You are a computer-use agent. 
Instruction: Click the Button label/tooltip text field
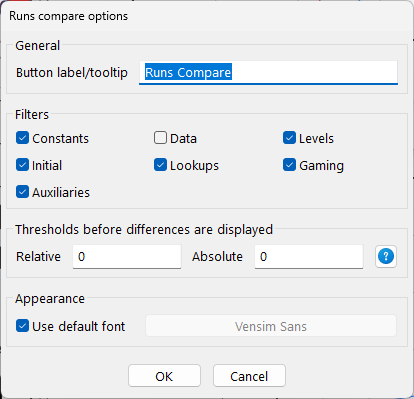pyautogui.click(x=268, y=72)
